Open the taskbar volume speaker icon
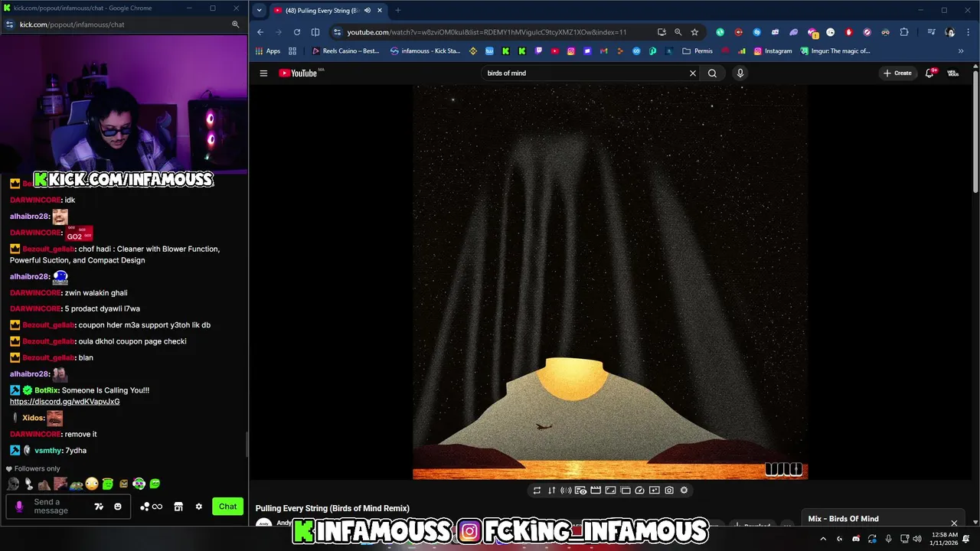 point(917,539)
